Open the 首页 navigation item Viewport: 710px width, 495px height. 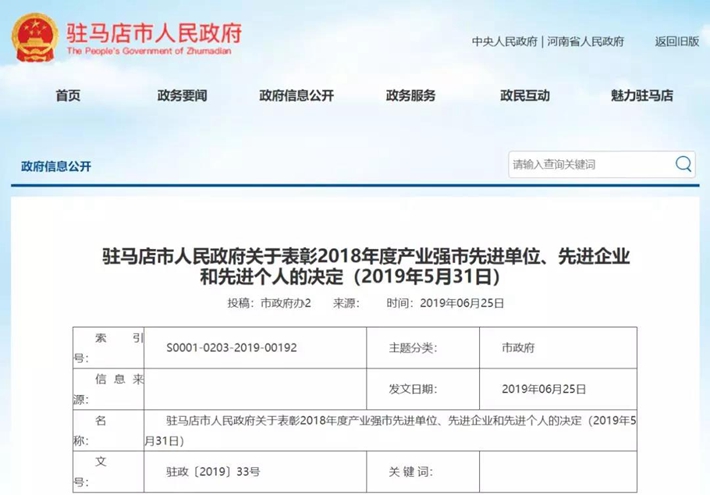(68, 95)
